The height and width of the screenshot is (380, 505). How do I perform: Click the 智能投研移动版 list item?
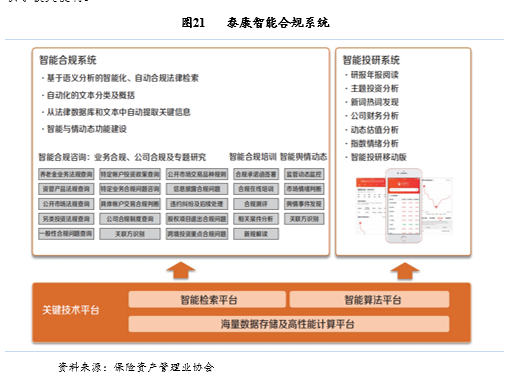(376, 157)
